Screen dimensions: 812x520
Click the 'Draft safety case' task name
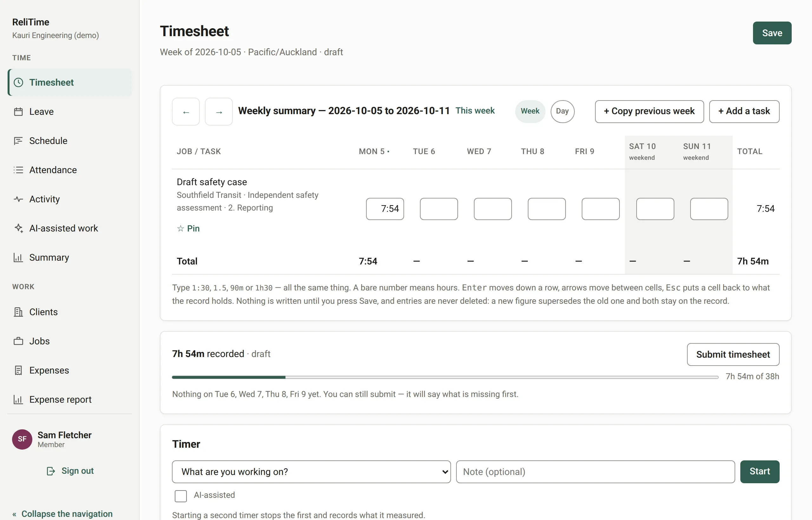click(x=212, y=182)
